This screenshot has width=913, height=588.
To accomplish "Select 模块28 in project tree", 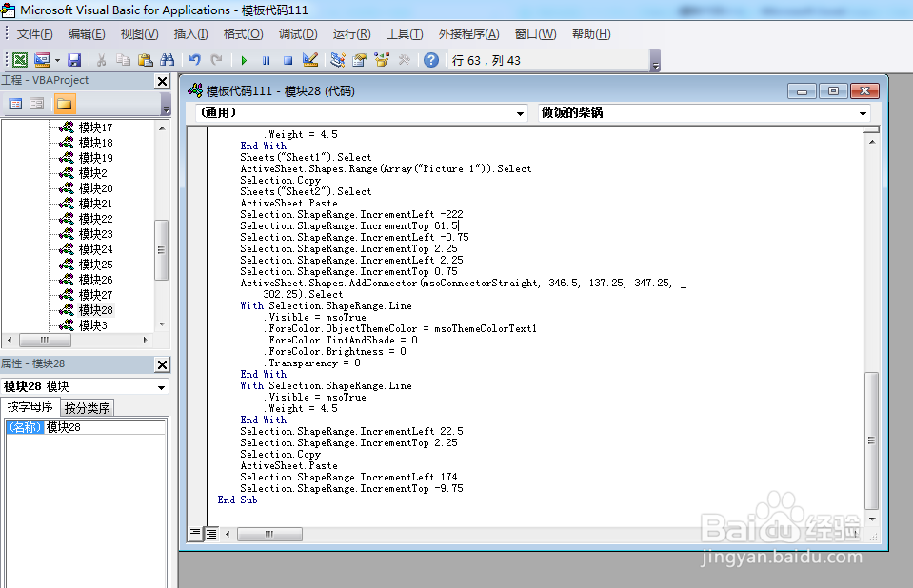I will click(x=95, y=310).
